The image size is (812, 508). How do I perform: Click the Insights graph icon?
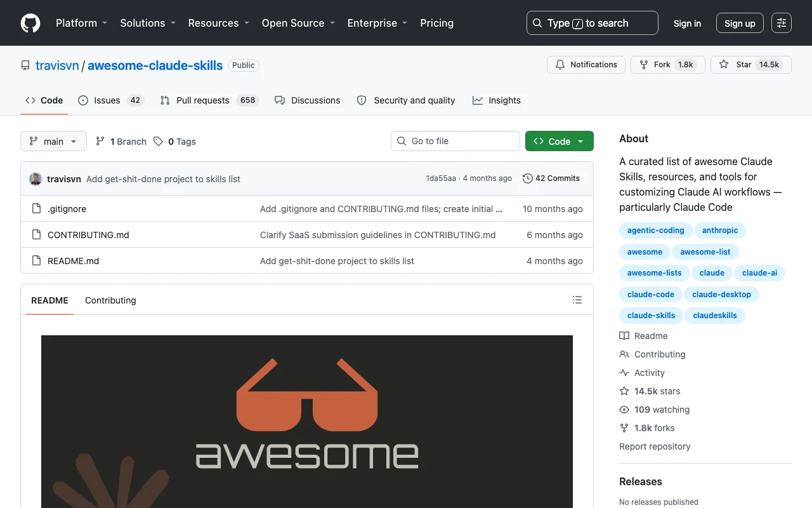coord(478,100)
